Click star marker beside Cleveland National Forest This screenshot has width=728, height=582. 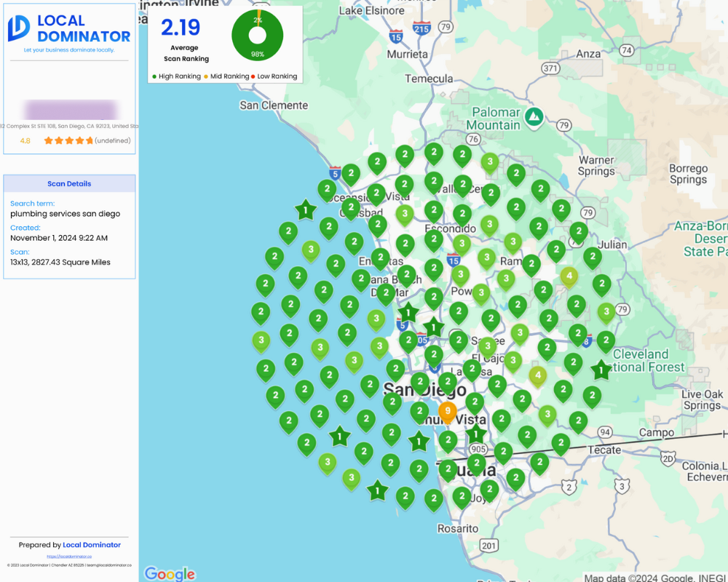[x=601, y=370]
